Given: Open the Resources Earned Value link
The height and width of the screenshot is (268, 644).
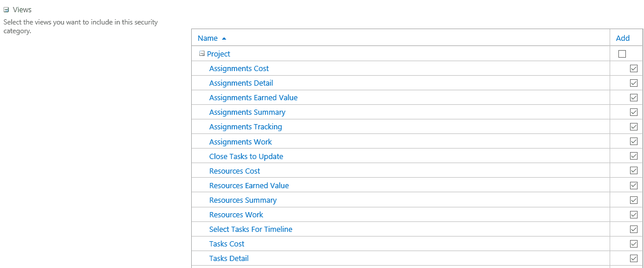Looking at the screenshot, I should tap(249, 185).
